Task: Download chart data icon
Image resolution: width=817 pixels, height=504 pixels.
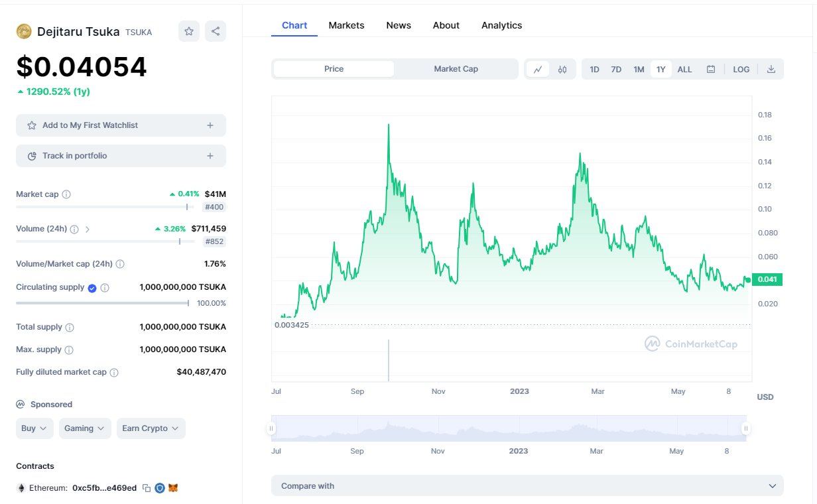Action: [771, 70]
